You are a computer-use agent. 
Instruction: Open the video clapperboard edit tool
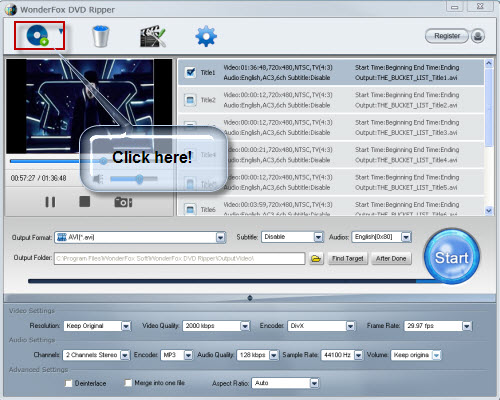click(x=152, y=36)
